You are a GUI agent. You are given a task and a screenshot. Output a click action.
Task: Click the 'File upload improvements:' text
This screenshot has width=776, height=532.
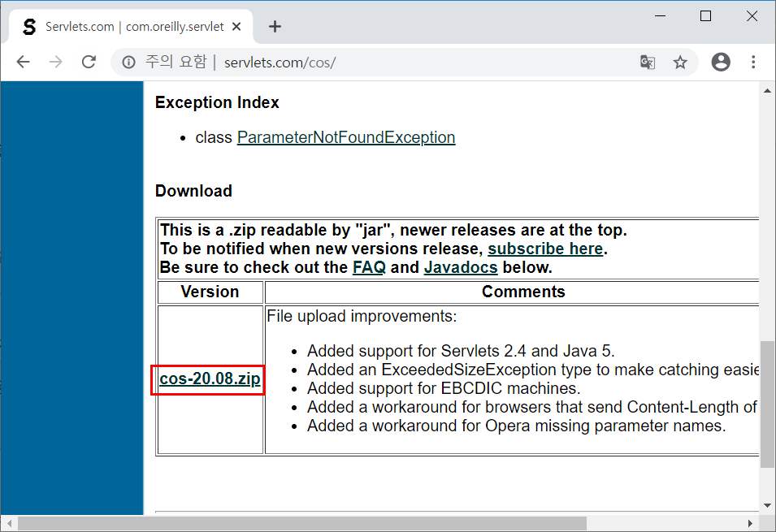(362, 316)
